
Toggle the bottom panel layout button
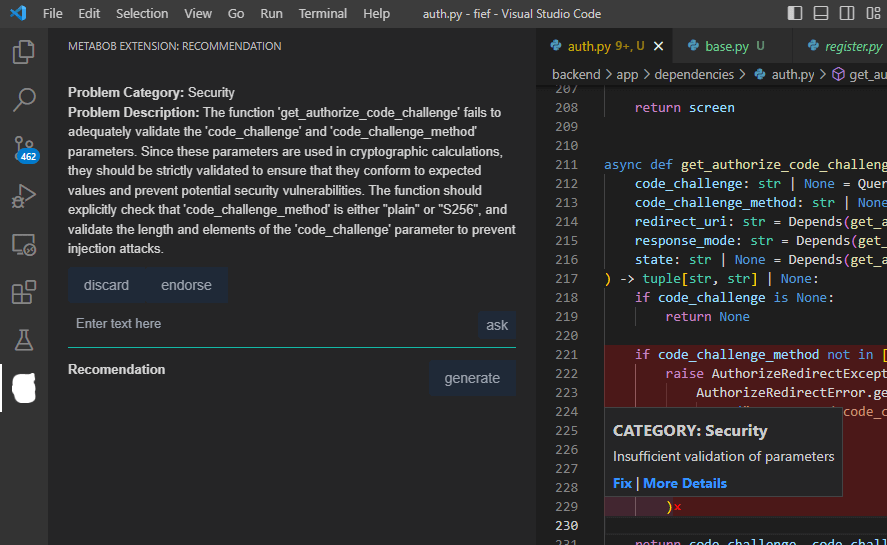(x=821, y=13)
